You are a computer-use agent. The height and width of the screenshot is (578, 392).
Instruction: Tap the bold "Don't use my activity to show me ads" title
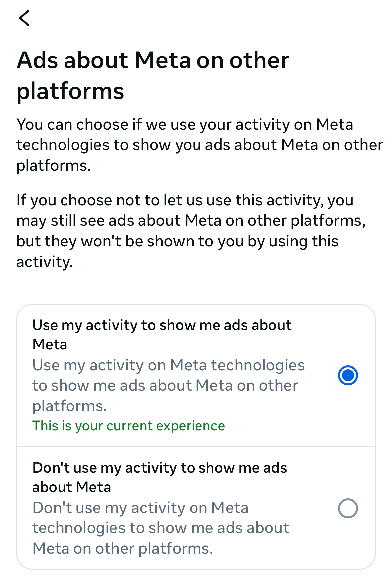[160, 468]
